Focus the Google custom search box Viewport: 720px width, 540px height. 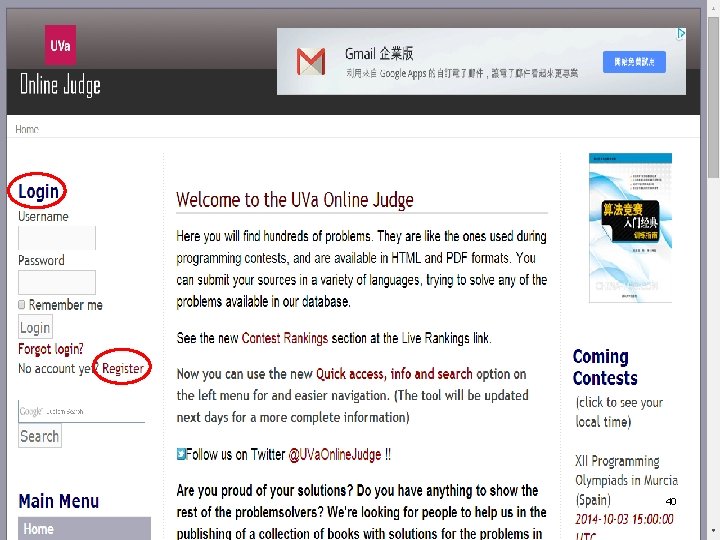tap(82, 411)
